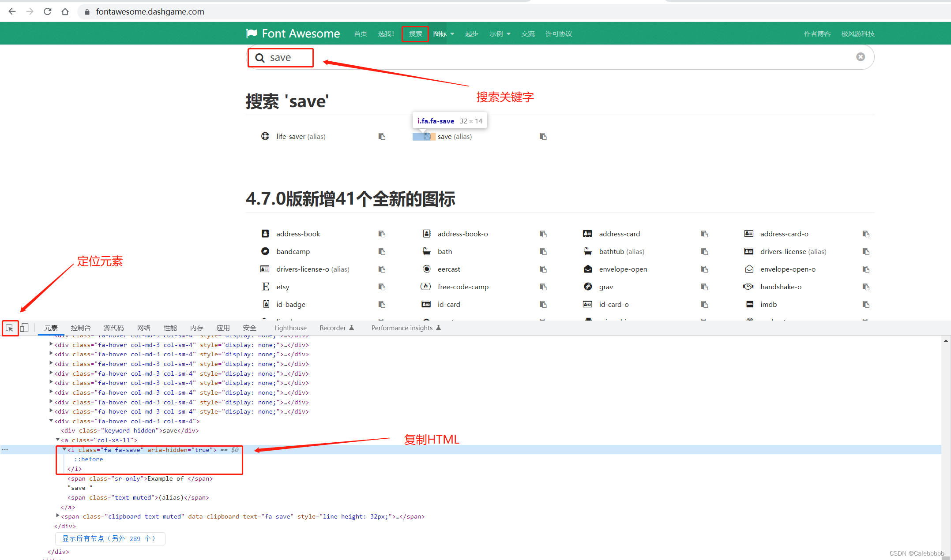Image resolution: width=951 pixels, height=560 pixels.
Task: Open the 示例 dropdown in navbar
Action: [x=500, y=34]
